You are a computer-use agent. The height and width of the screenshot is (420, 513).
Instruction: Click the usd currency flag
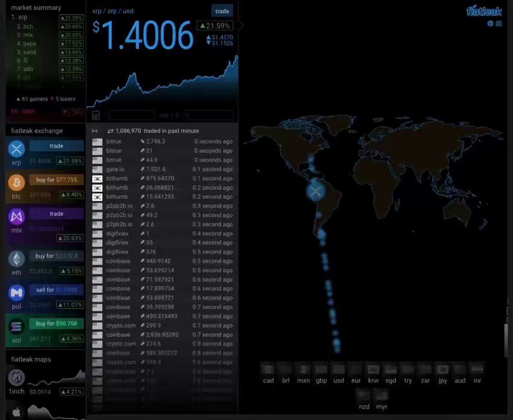pos(339,370)
